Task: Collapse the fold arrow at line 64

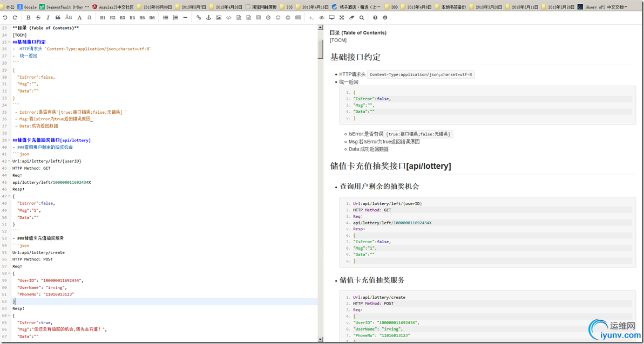Action: (x=9, y=316)
